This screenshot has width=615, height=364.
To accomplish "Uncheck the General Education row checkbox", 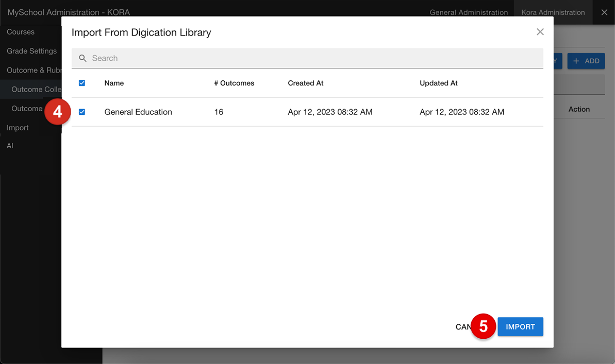I will coord(82,112).
